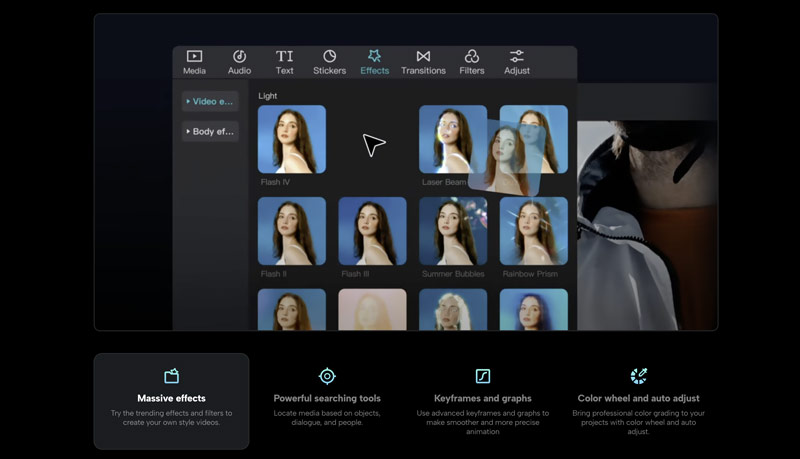Choose the Rainbow Prism effect
This screenshot has width=800, height=459.
coord(533,230)
